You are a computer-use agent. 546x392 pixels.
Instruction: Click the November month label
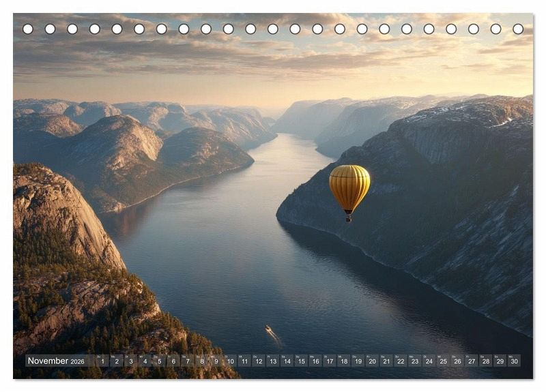pyautogui.click(x=48, y=361)
